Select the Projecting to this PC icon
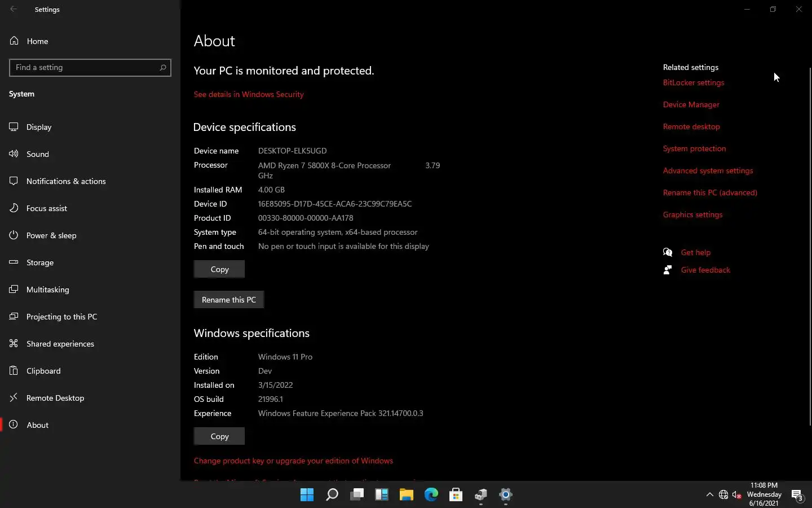This screenshot has width=812, height=508. [x=14, y=316]
